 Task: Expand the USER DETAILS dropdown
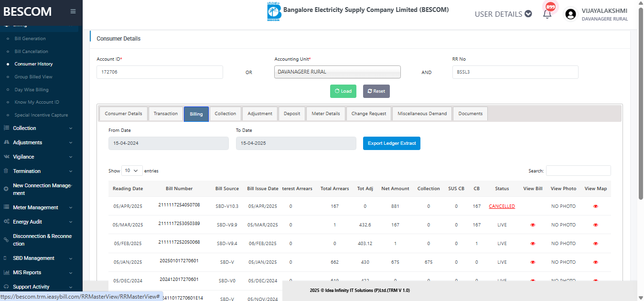[503, 14]
